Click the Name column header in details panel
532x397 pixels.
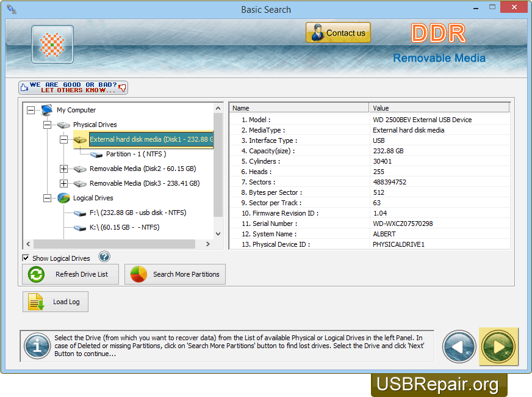click(299, 107)
